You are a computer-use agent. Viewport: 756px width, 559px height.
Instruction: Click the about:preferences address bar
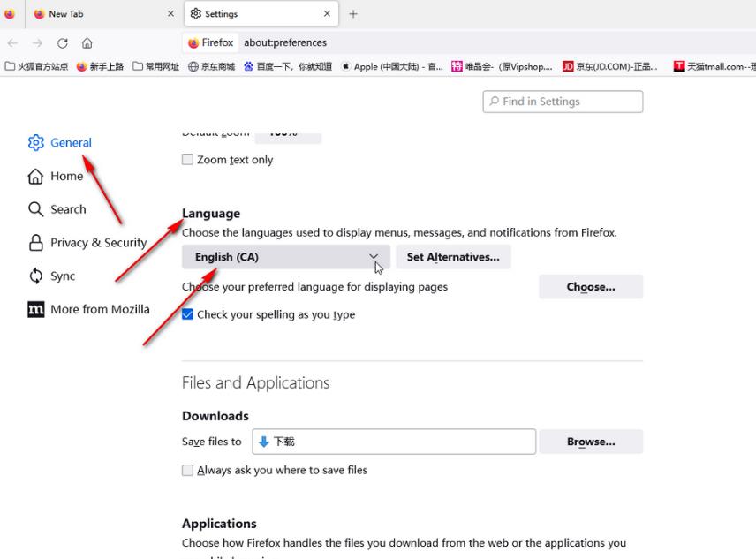tap(285, 43)
